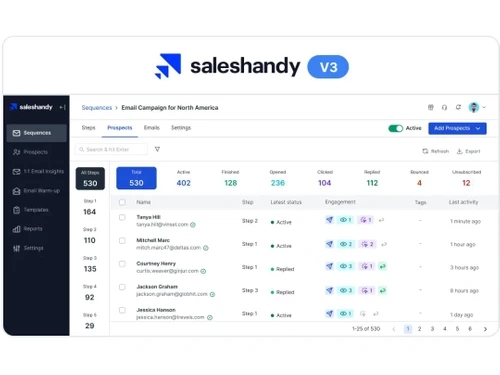This screenshot has width=500, height=375.
Task: Click the notification icon in the header
Action: [x=458, y=107]
